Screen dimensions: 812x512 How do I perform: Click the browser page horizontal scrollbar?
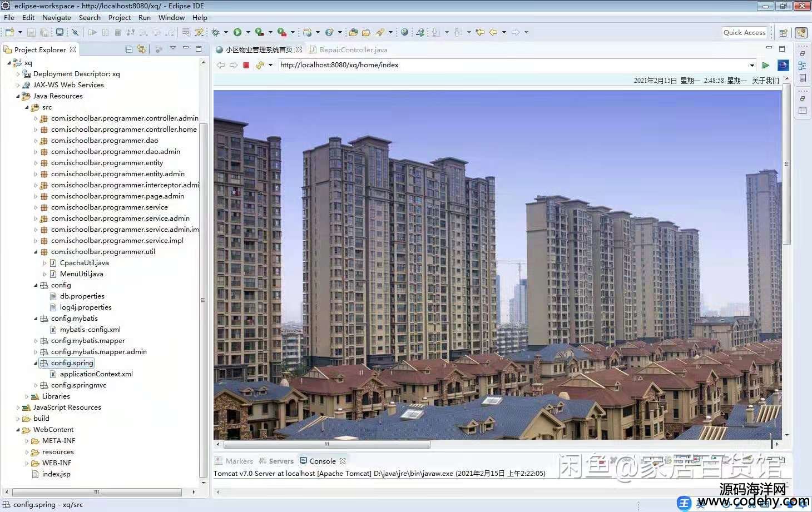327,444
